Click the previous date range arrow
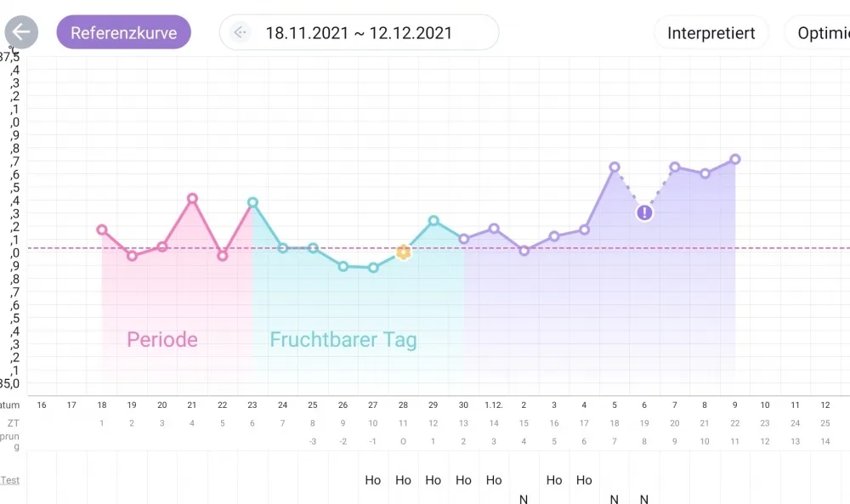This screenshot has height=504, width=850. coord(241,32)
